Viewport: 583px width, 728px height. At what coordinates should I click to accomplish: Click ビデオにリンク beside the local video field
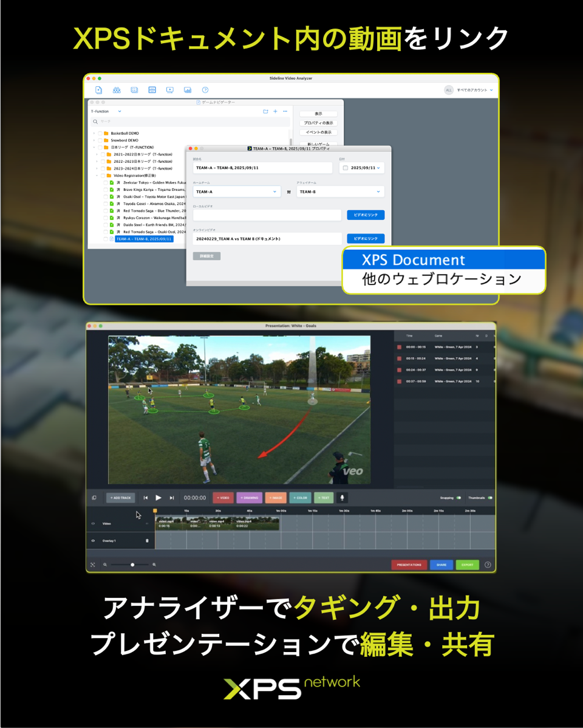[366, 215]
